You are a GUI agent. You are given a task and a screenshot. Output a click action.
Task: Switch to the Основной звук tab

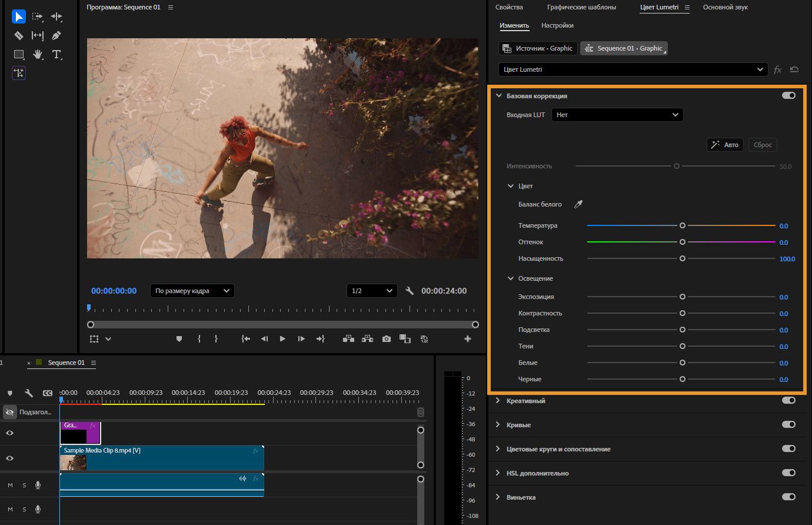tap(725, 7)
